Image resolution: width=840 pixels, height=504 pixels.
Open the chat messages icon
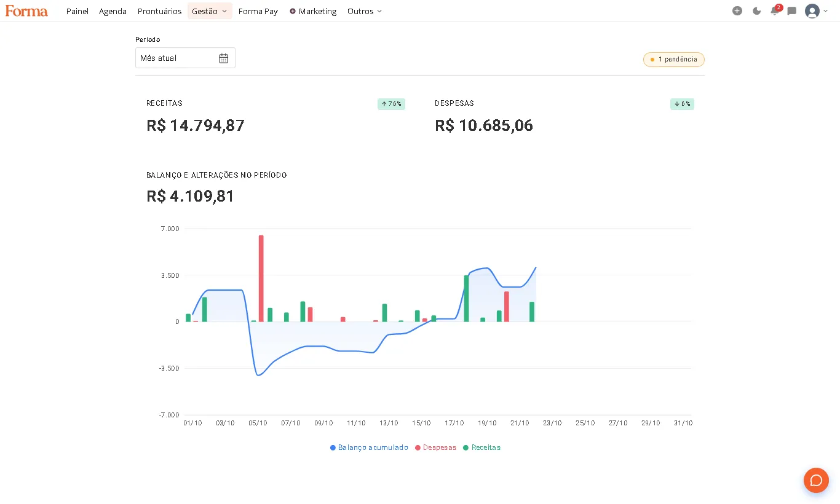tap(792, 11)
